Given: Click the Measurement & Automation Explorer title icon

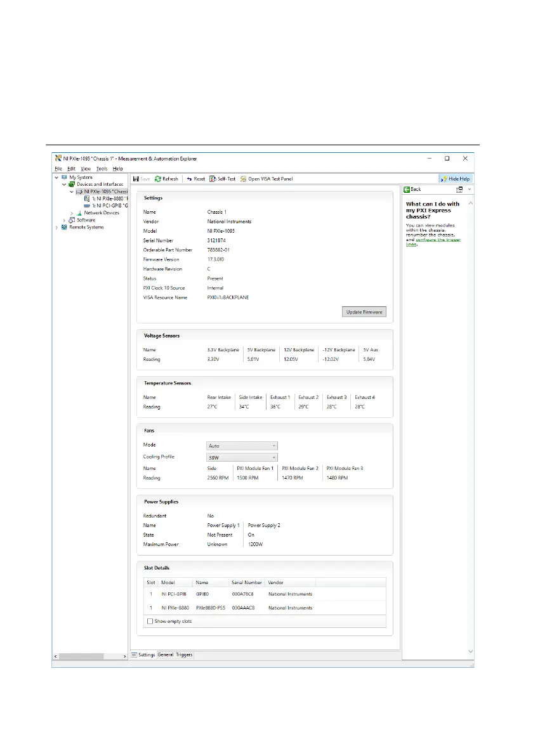Looking at the screenshot, I should 58,158.
